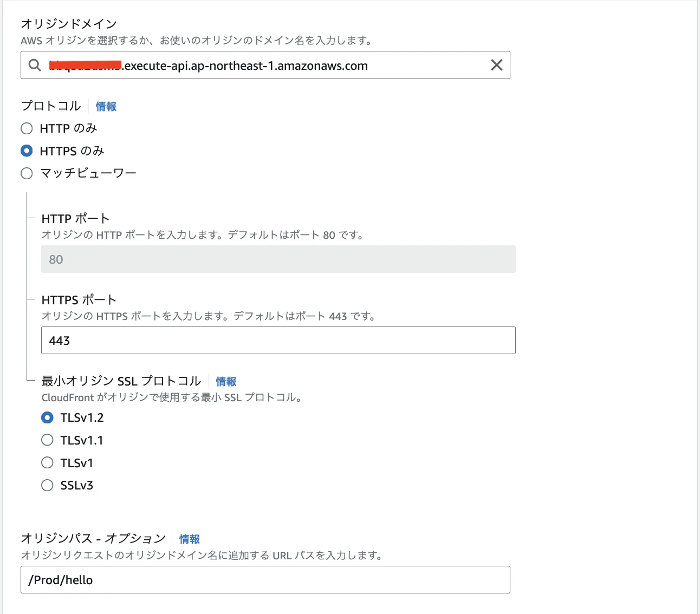This screenshot has height=614, width=700.
Task: Click the オリジンパス - オプション label
Action: click(x=92, y=538)
